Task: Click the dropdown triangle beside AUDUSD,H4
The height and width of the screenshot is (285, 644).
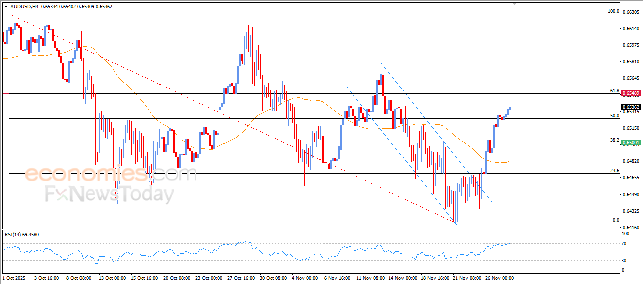Action: click(x=6, y=6)
